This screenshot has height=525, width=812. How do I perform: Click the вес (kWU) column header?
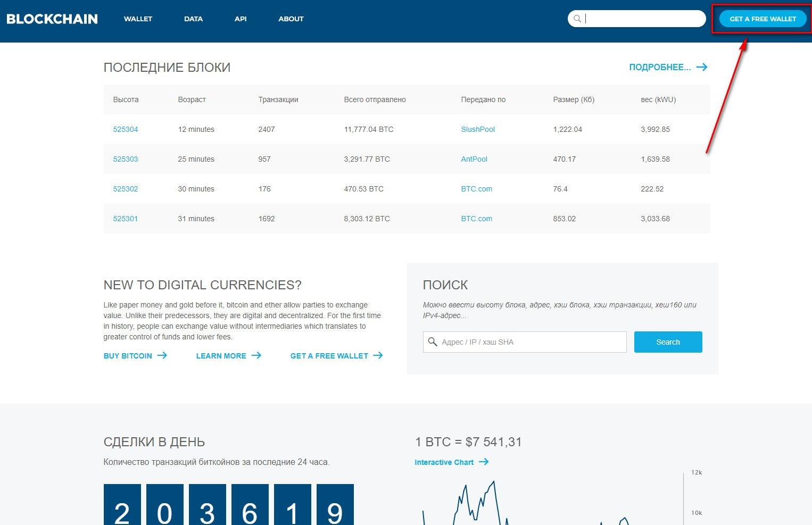click(x=658, y=99)
